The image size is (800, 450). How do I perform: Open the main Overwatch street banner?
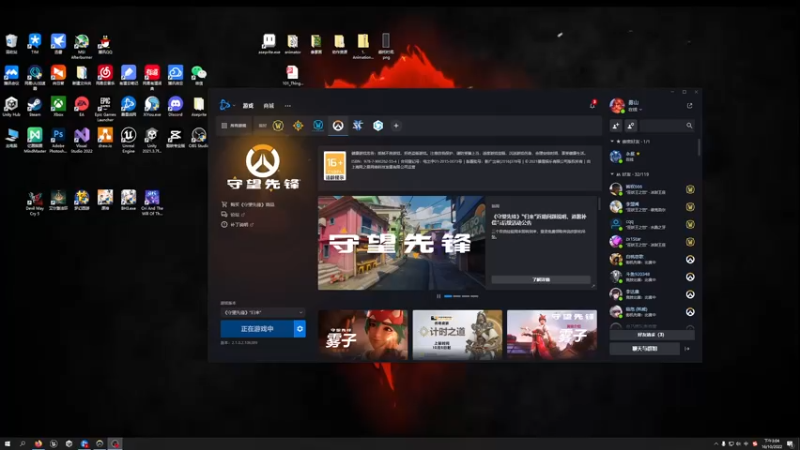(x=401, y=243)
